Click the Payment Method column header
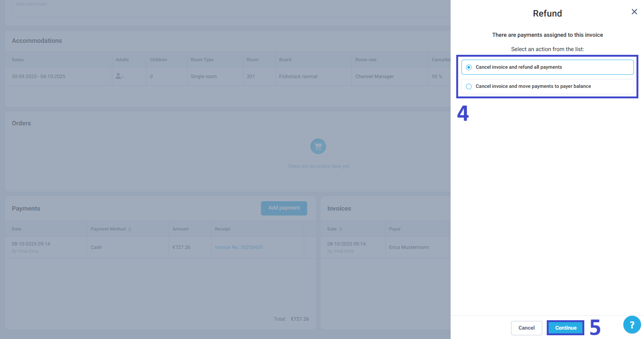The width and height of the screenshot is (644, 339). [108, 229]
